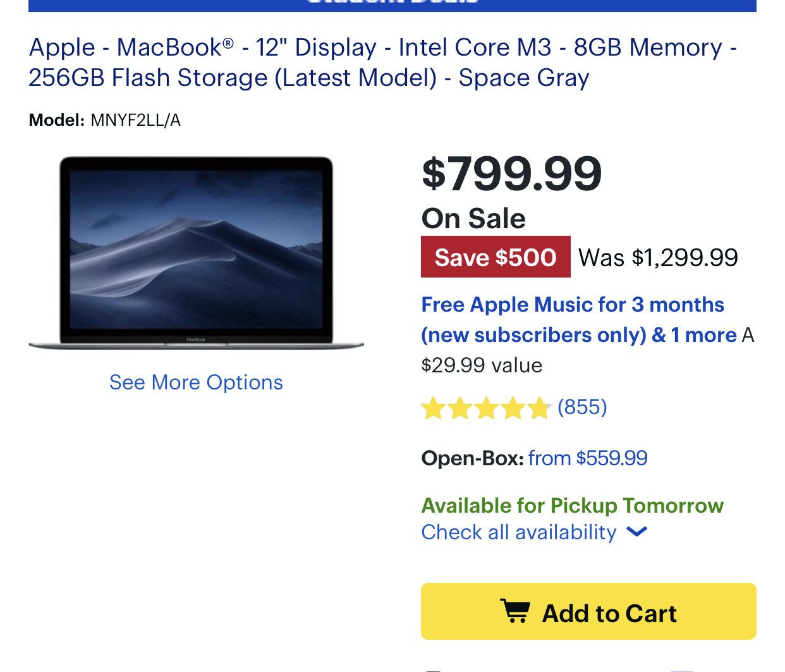Click the blue banner at the top
The width and height of the screenshot is (785, 672).
click(x=392, y=5)
